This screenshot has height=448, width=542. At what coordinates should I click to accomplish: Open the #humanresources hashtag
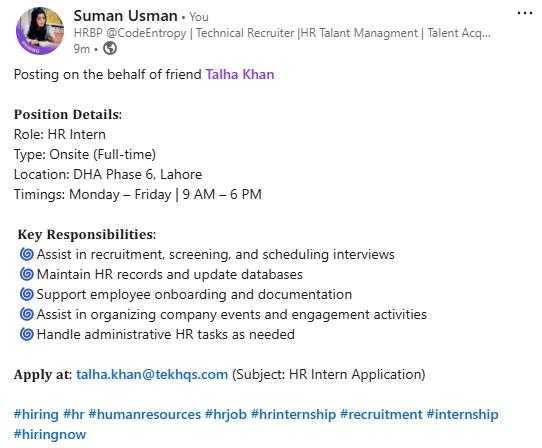144,414
